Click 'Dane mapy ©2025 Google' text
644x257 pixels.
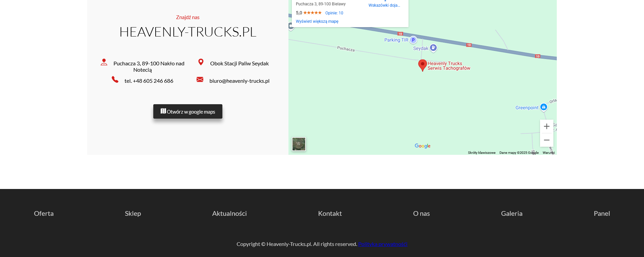pos(519,153)
